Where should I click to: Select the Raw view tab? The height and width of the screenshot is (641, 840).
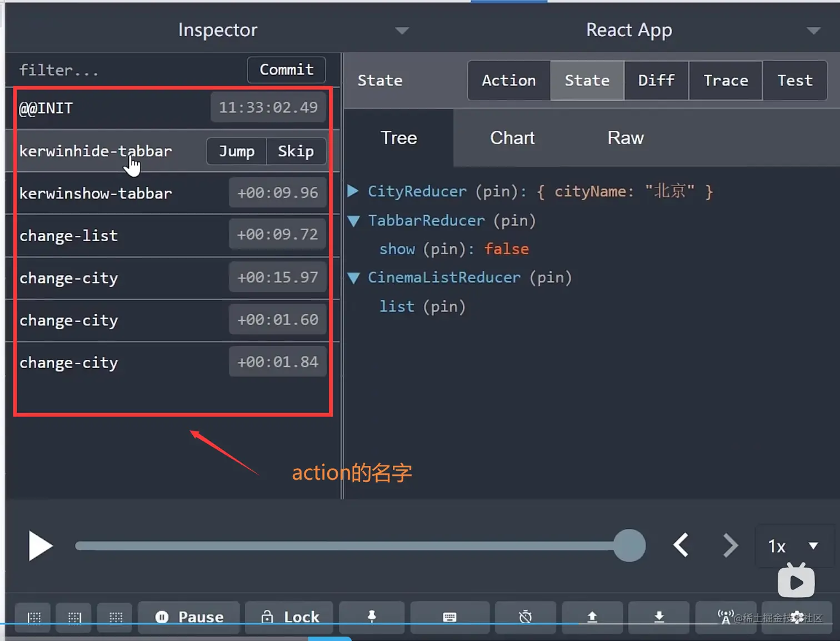coord(626,138)
